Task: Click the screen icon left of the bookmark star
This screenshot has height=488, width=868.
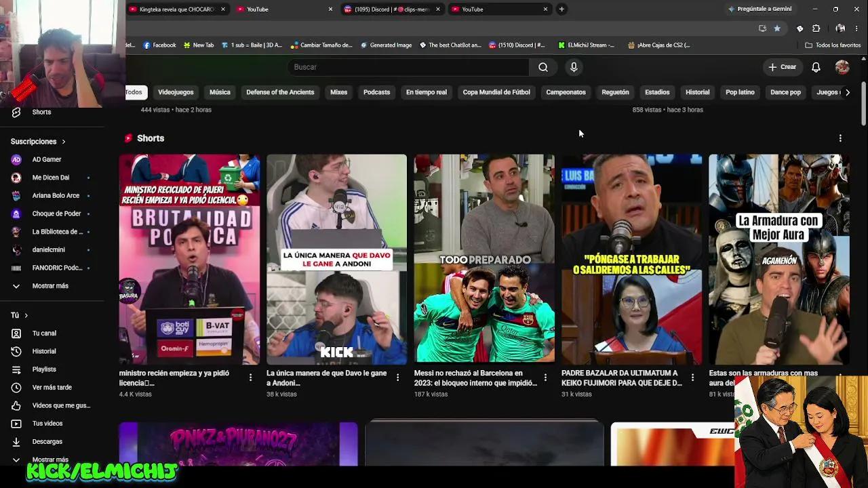Action: coord(762,28)
